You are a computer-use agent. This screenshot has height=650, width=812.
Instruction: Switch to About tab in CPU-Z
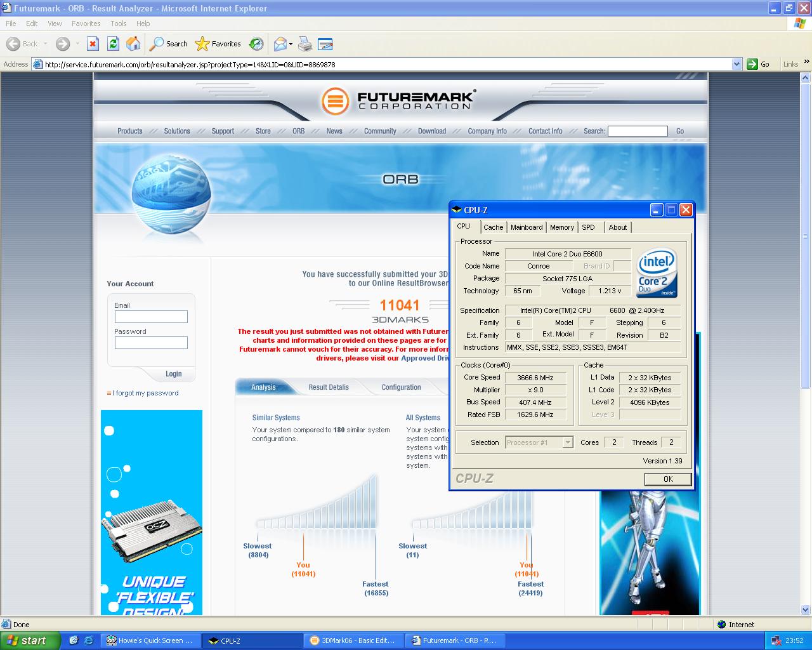[618, 227]
